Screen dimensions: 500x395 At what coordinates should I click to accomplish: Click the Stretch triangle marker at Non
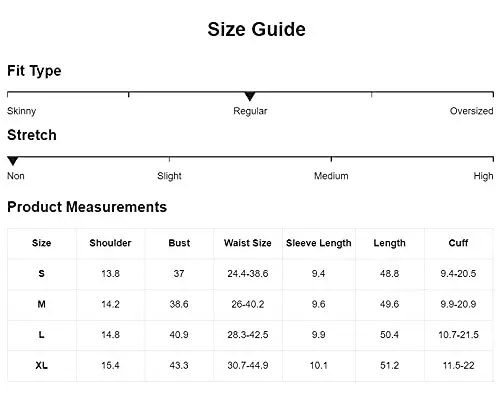pos(13,161)
